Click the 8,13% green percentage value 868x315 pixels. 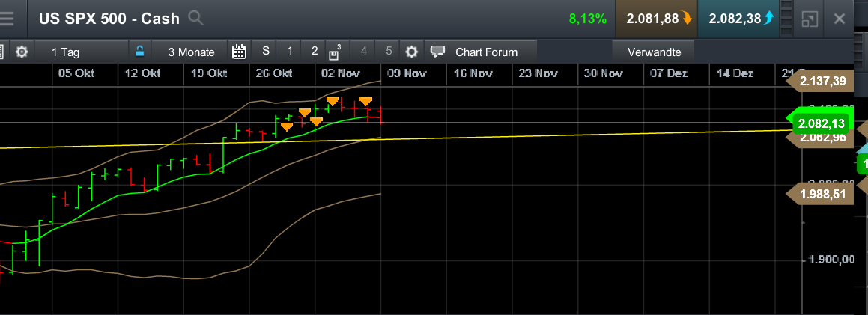[587, 19]
